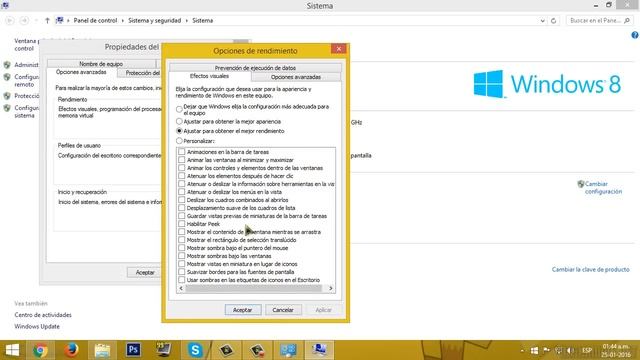Screen dimensions: 640x360
Task: Launch Firefox from taskbar
Action: (x=71, y=350)
